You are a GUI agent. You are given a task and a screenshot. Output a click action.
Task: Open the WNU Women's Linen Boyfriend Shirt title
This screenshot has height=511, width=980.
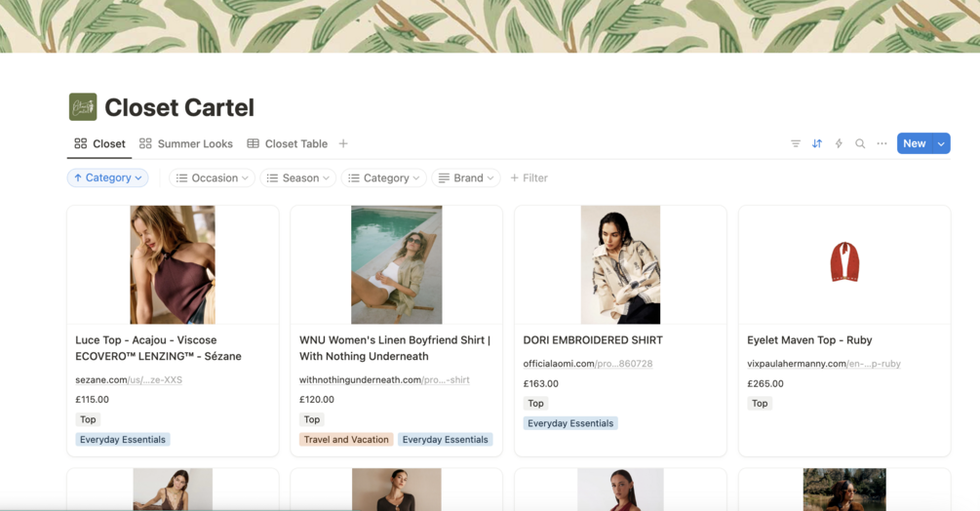(x=395, y=348)
